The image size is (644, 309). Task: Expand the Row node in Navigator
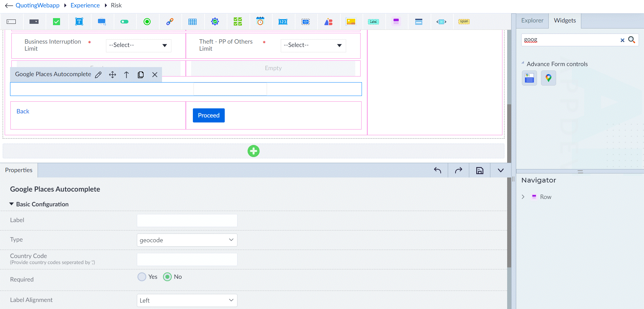pyautogui.click(x=523, y=197)
